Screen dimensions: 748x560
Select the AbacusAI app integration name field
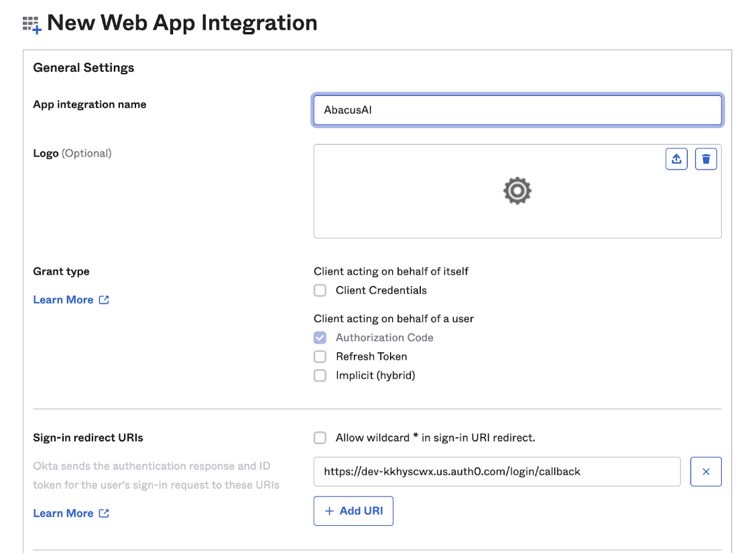(x=517, y=110)
